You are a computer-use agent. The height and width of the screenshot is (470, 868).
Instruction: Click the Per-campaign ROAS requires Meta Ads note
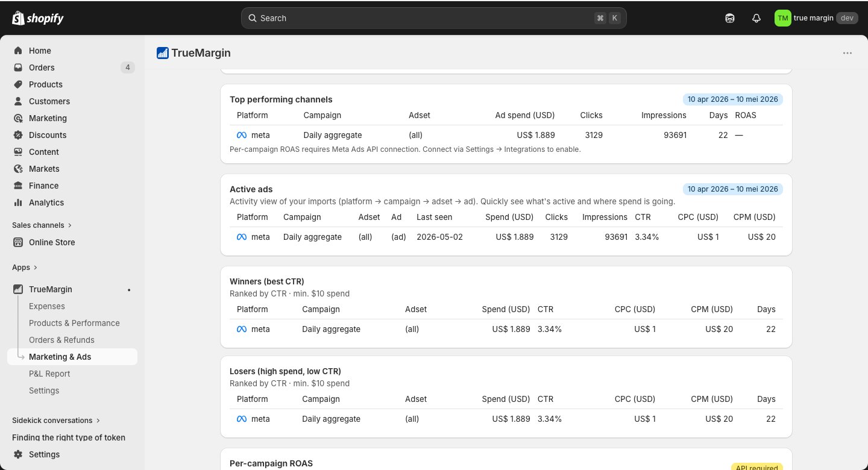[x=405, y=149]
